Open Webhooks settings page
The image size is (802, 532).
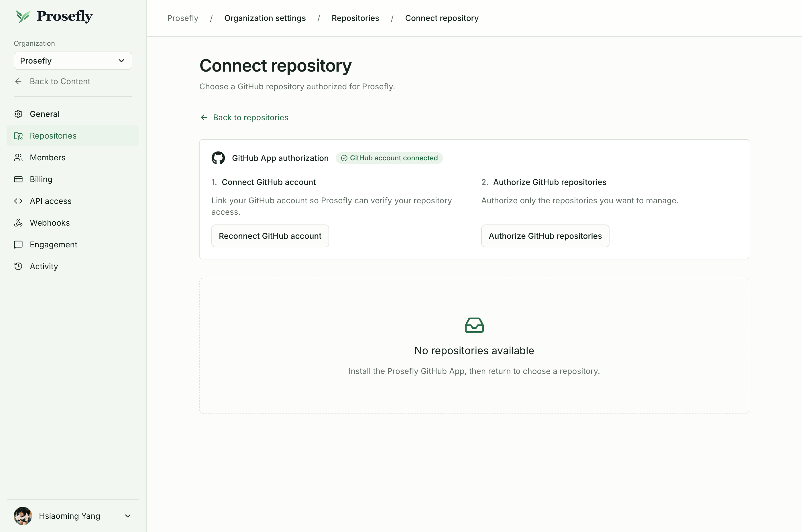pos(73,222)
